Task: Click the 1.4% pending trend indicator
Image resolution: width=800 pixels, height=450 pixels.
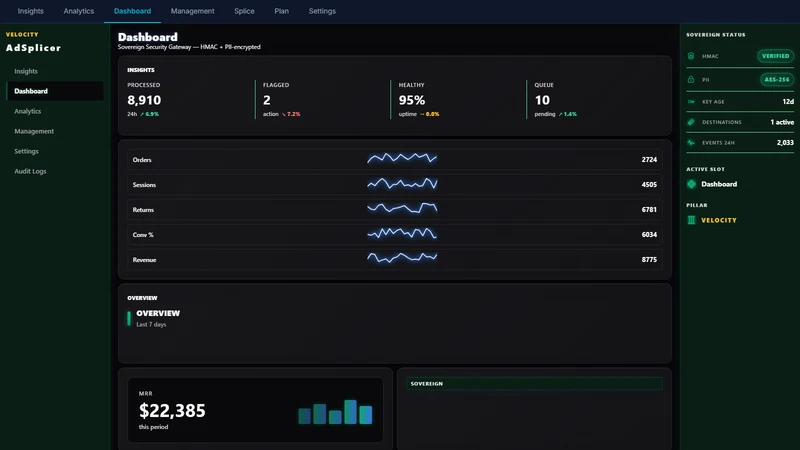Action: (567, 114)
